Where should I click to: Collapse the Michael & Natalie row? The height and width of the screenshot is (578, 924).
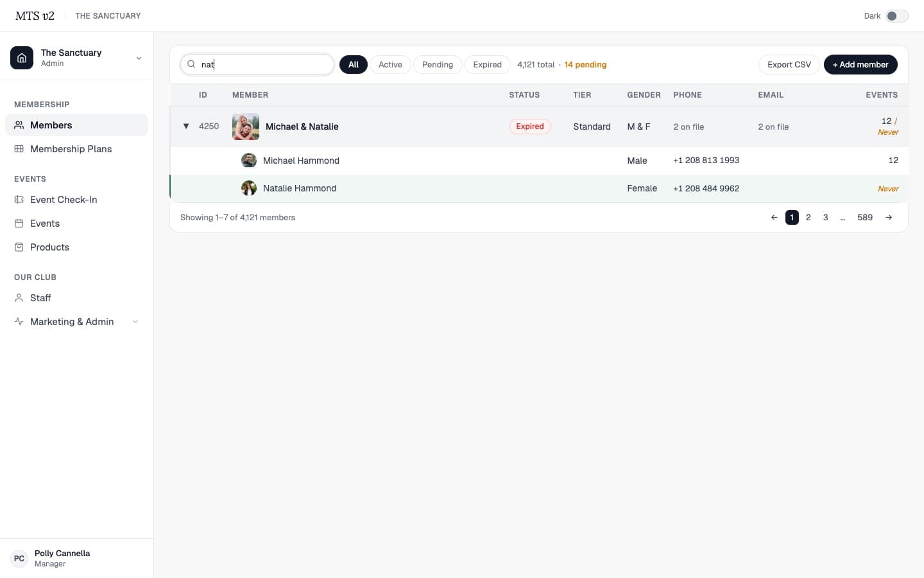pos(186,127)
